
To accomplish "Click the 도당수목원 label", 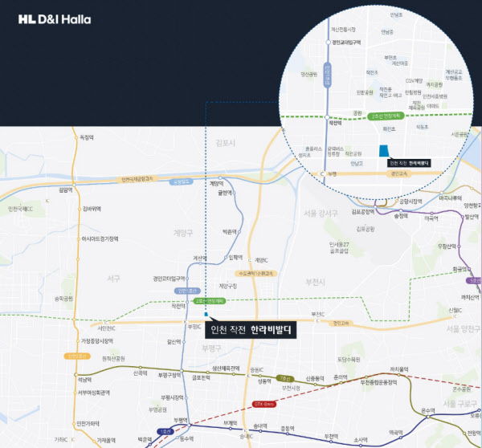I will pyautogui.click(x=349, y=359).
